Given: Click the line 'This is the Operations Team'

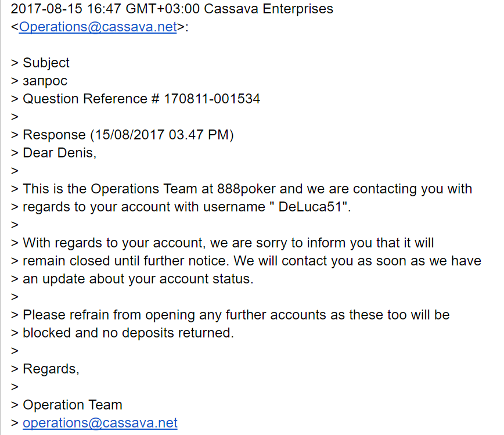Looking at the screenshot, I should point(115,189).
